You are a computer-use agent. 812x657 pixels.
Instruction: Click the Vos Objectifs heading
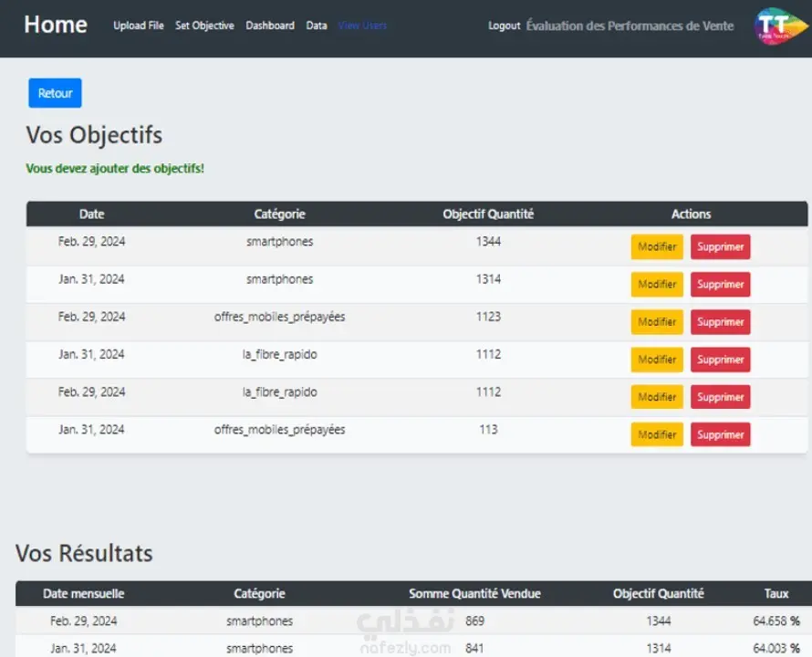coord(94,135)
